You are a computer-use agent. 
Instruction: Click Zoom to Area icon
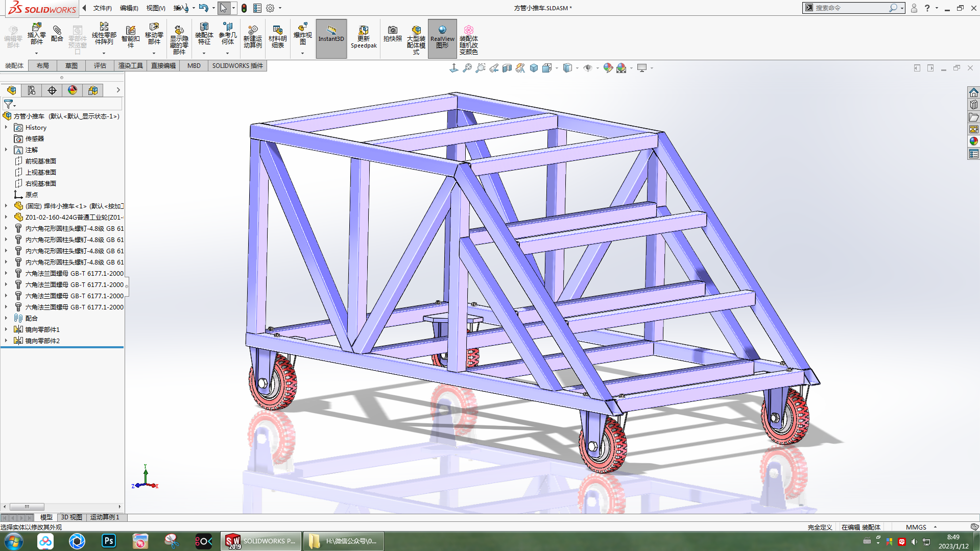point(481,68)
